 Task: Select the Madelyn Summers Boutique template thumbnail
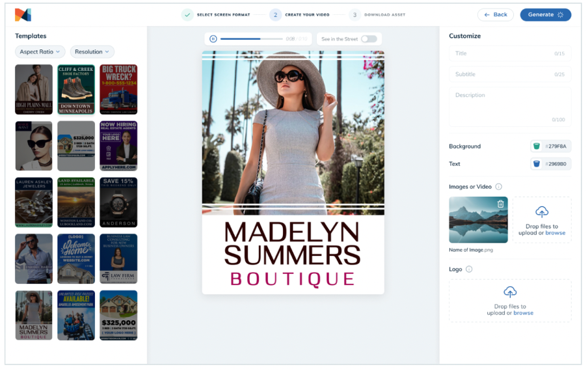[x=34, y=316]
